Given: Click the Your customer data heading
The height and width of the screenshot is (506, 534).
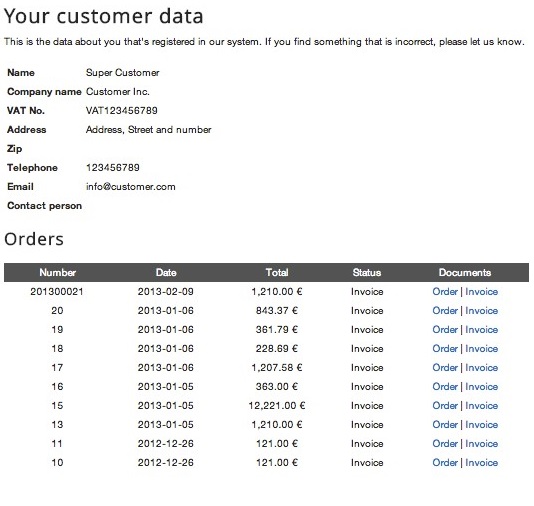Looking at the screenshot, I should point(104,16).
